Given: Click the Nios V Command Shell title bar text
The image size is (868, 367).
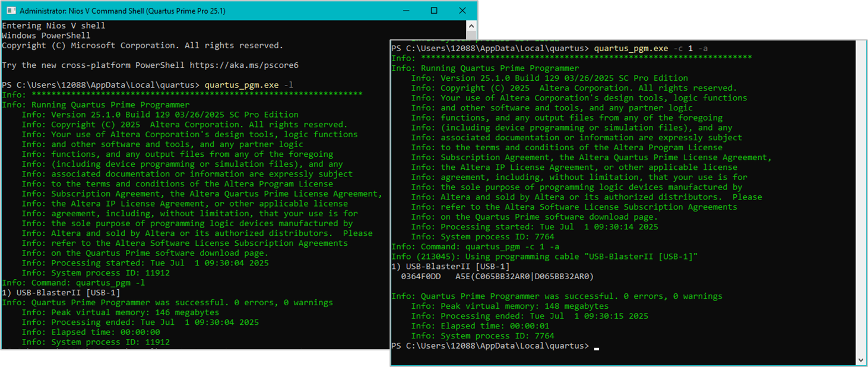Looking at the screenshot, I should point(122,11).
